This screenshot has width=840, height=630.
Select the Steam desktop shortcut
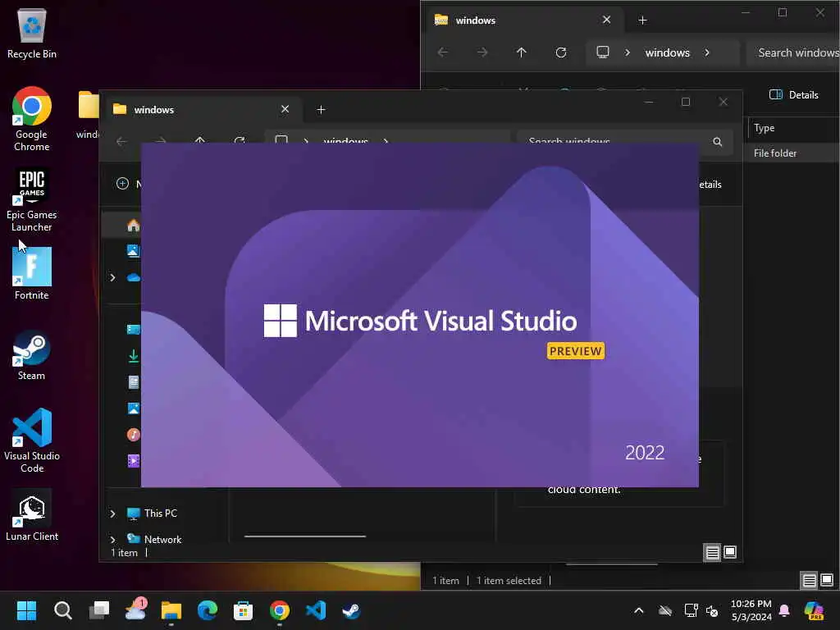[32, 355]
